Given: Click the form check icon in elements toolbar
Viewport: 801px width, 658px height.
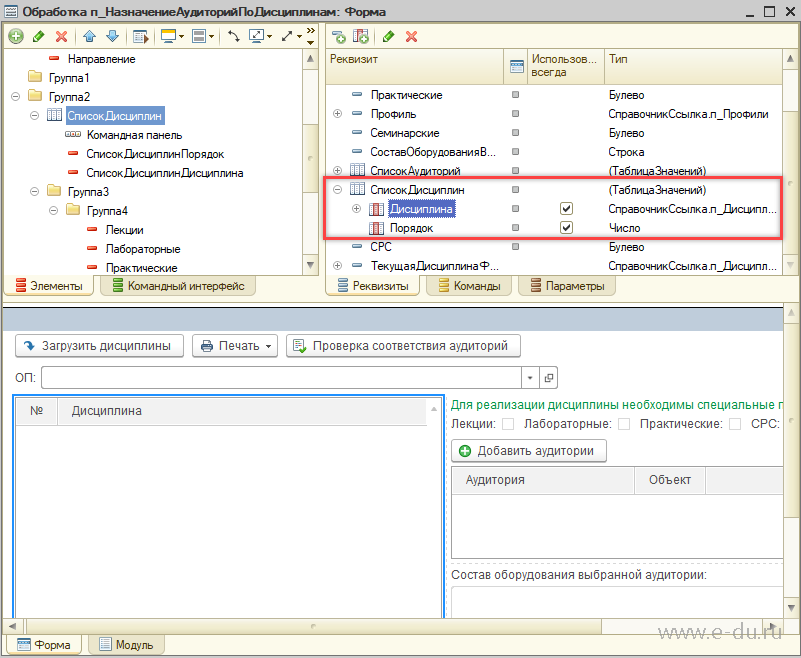Looking at the screenshot, I should pyautogui.click(x=140, y=36).
